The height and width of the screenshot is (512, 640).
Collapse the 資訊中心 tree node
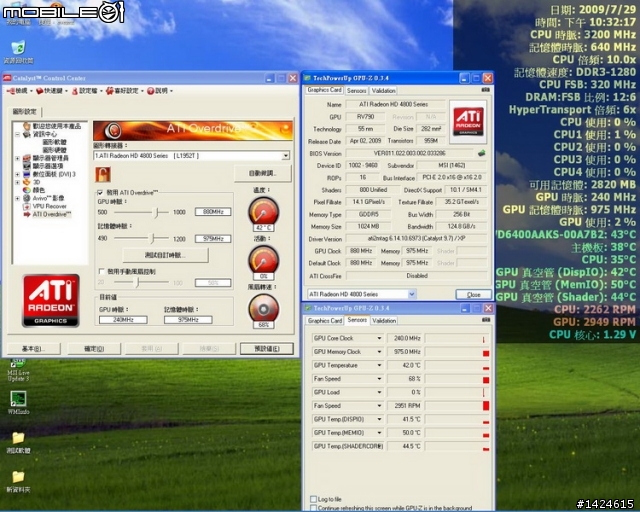point(18,134)
